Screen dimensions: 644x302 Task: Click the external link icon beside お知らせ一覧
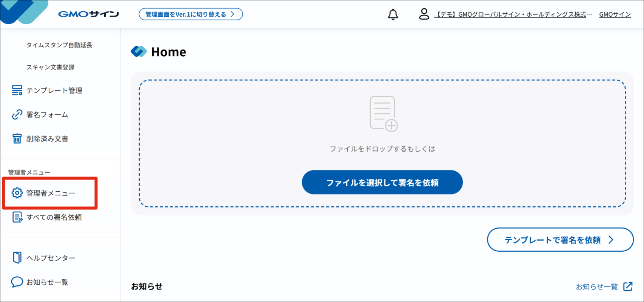coord(628,287)
